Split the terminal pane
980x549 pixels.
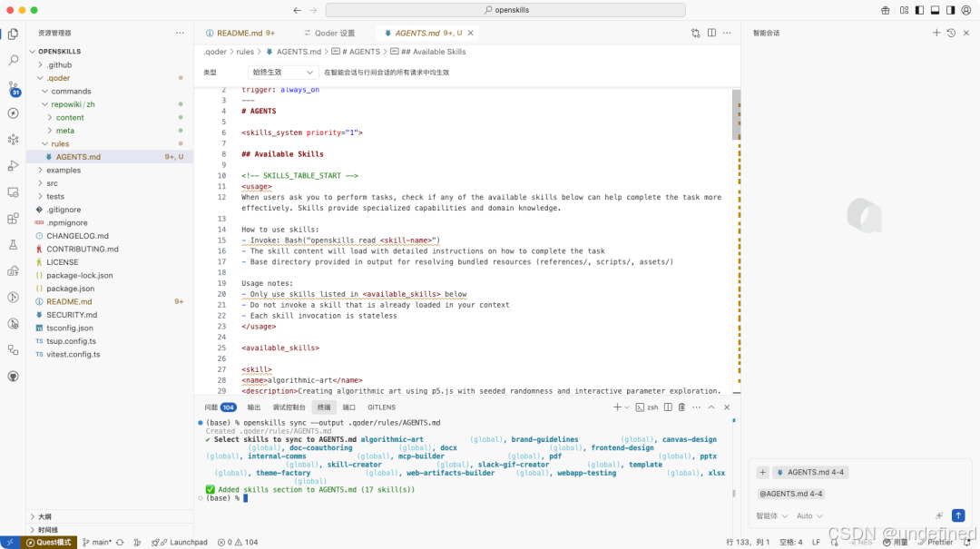tap(668, 407)
